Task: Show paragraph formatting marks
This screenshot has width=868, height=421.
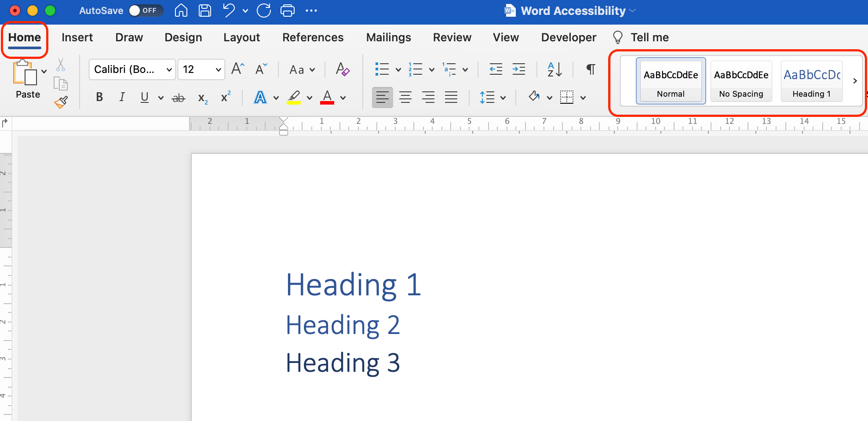Action: click(590, 69)
